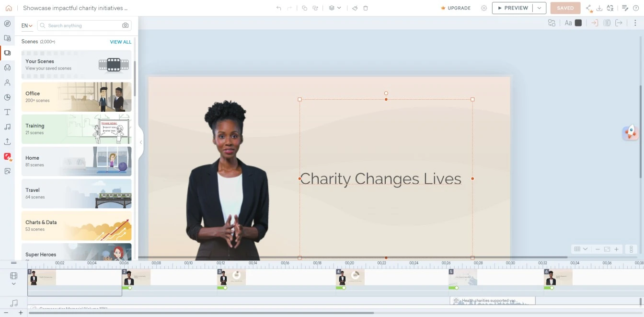Zoom in the stage with plus

click(617, 249)
